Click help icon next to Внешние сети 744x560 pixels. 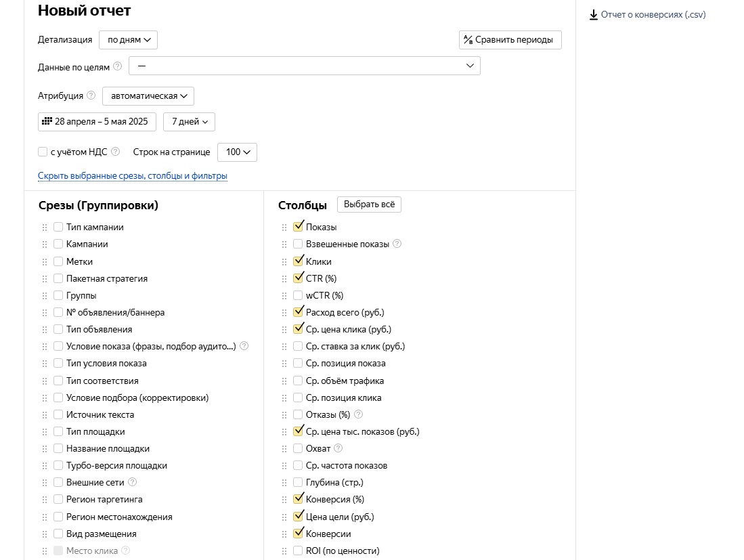click(133, 483)
